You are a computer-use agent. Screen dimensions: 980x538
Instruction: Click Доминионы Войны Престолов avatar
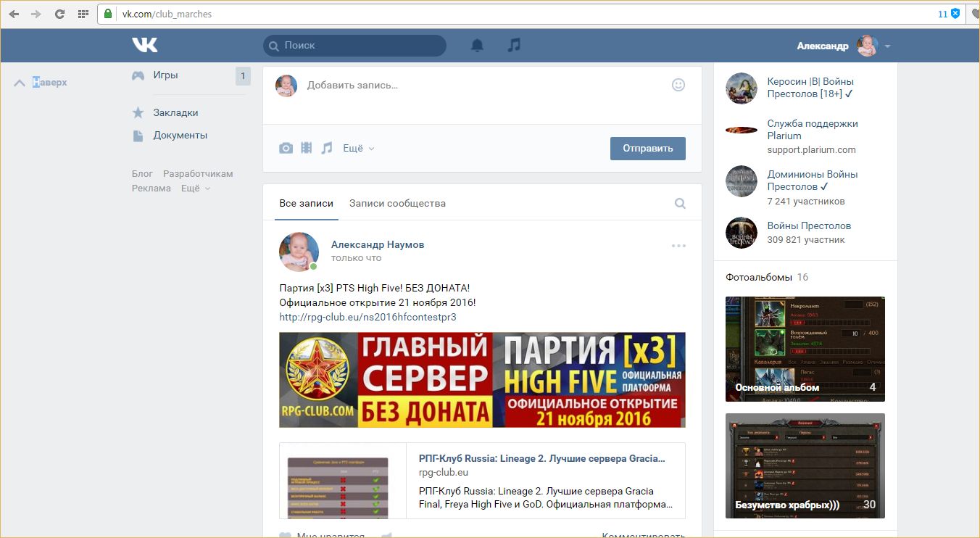[742, 181]
